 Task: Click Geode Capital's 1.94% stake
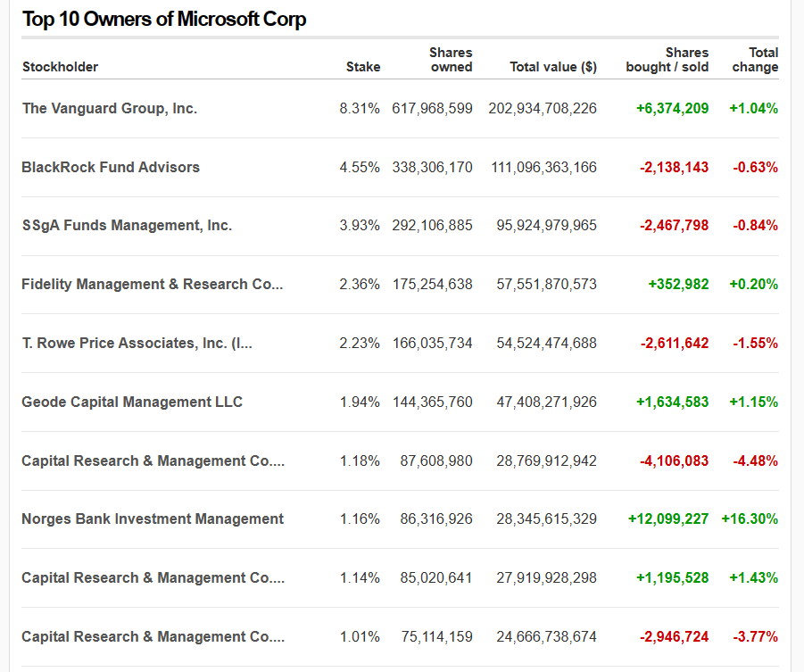(x=360, y=402)
